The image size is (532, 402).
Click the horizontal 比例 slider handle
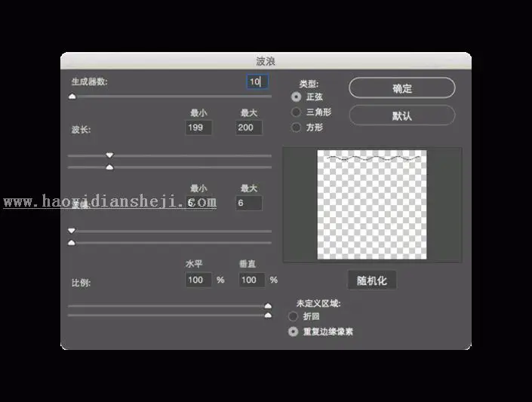coord(268,305)
